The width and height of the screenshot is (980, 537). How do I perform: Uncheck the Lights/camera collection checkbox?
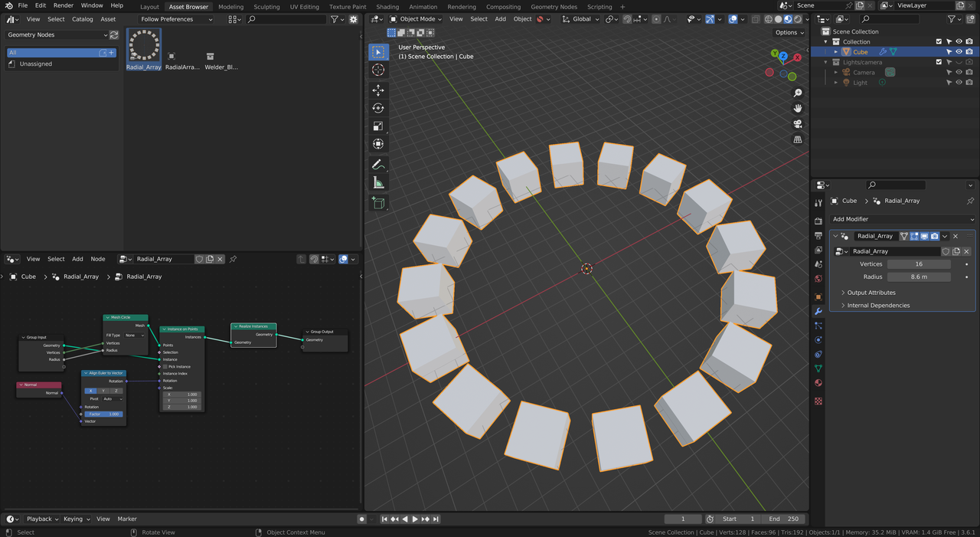click(939, 62)
